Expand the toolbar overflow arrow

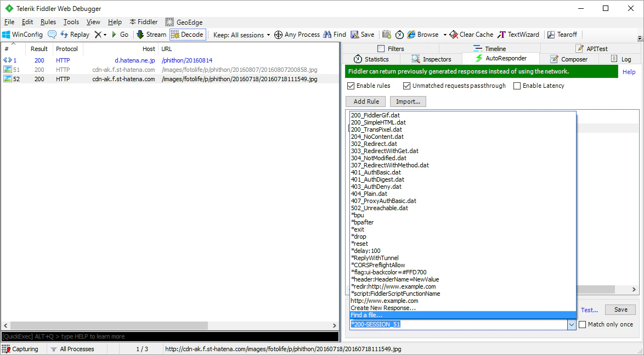point(640,38)
